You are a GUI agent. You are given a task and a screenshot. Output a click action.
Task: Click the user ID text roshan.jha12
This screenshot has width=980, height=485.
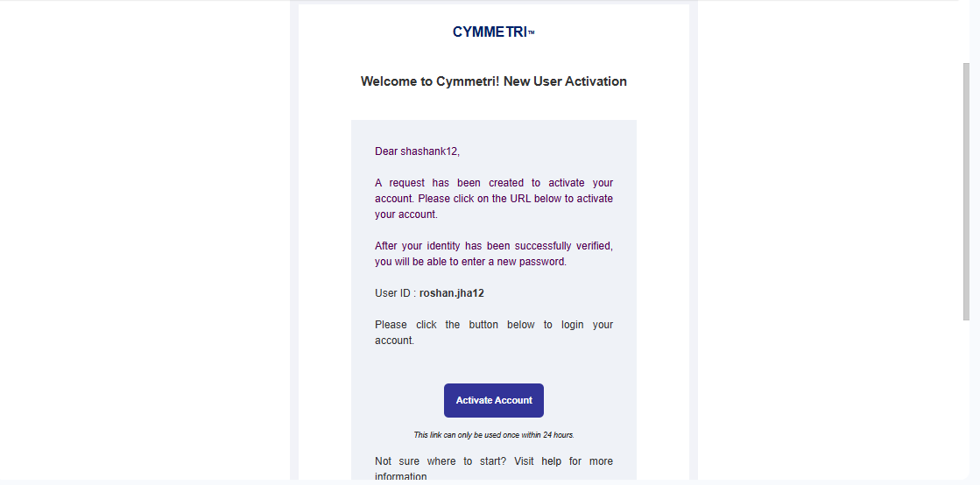click(x=452, y=293)
